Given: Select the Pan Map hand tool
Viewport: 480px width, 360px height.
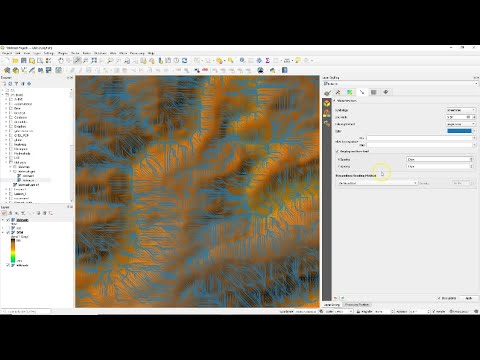Looking at the screenshot, I should pyautogui.click(x=60, y=61).
